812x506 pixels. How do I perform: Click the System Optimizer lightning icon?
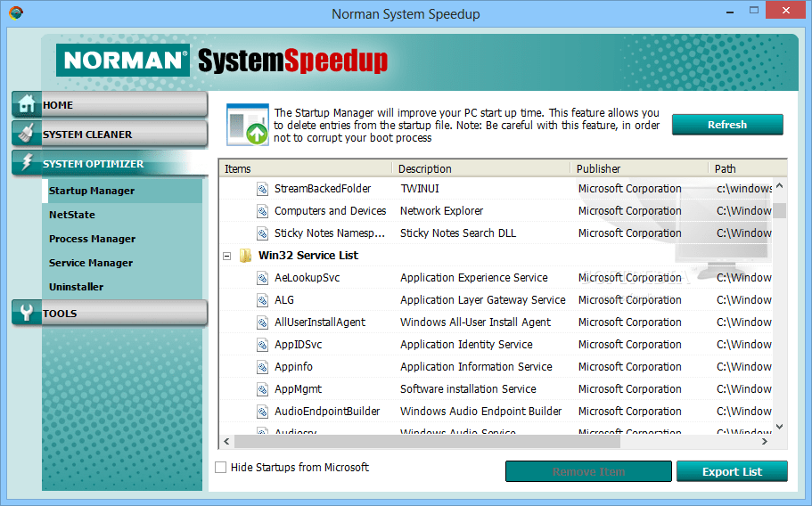pyautogui.click(x=27, y=163)
